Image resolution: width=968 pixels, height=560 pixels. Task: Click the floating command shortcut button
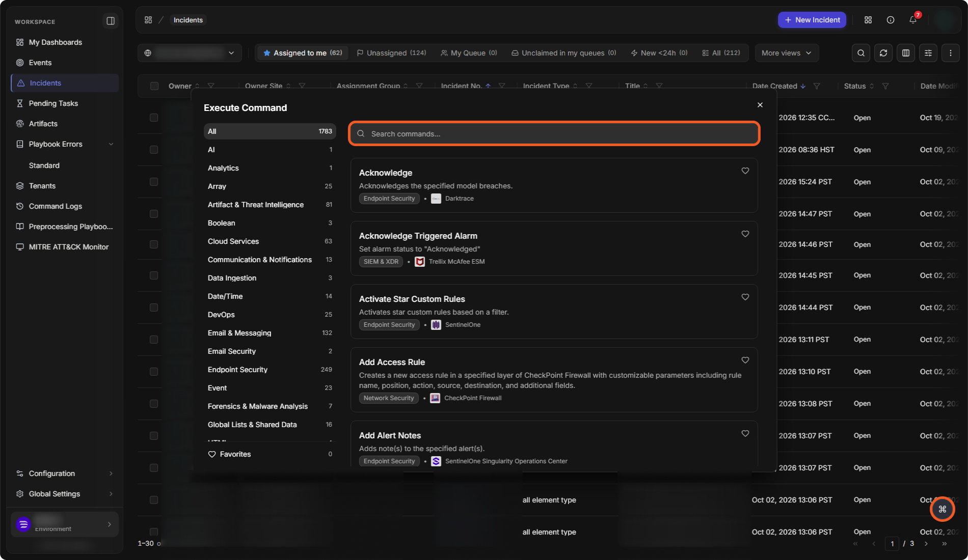[x=942, y=509]
